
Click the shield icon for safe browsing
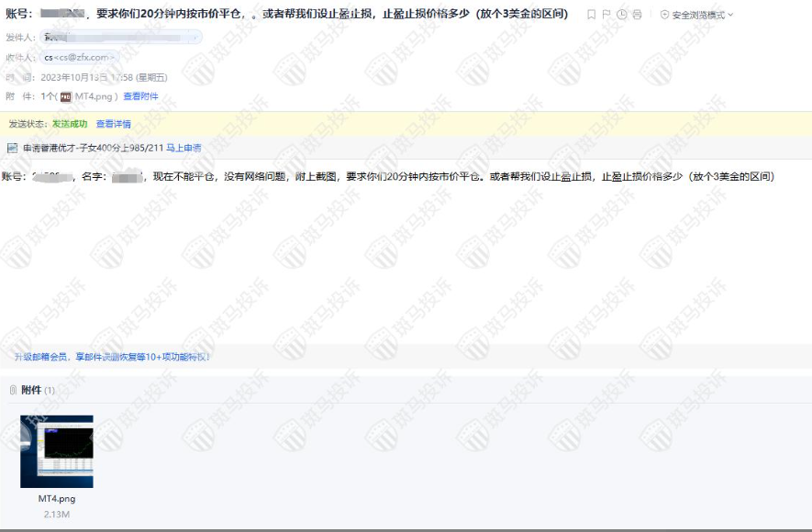(x=663, y=14)
